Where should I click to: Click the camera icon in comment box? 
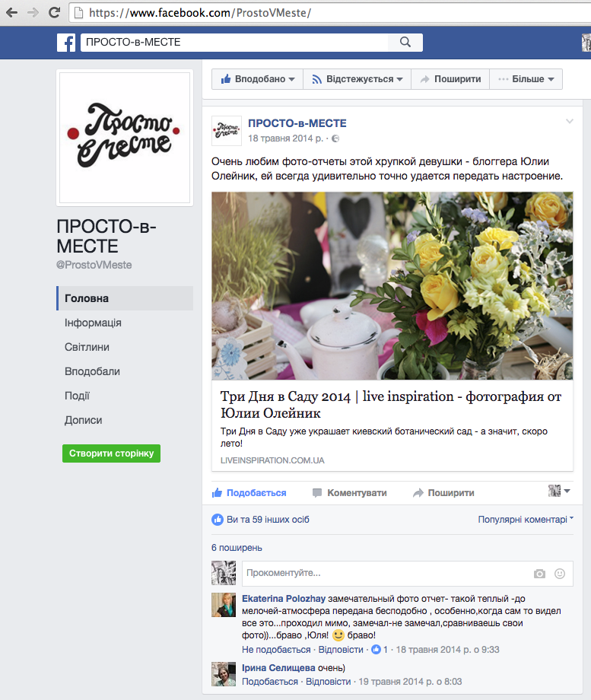[x=539, y=574]
